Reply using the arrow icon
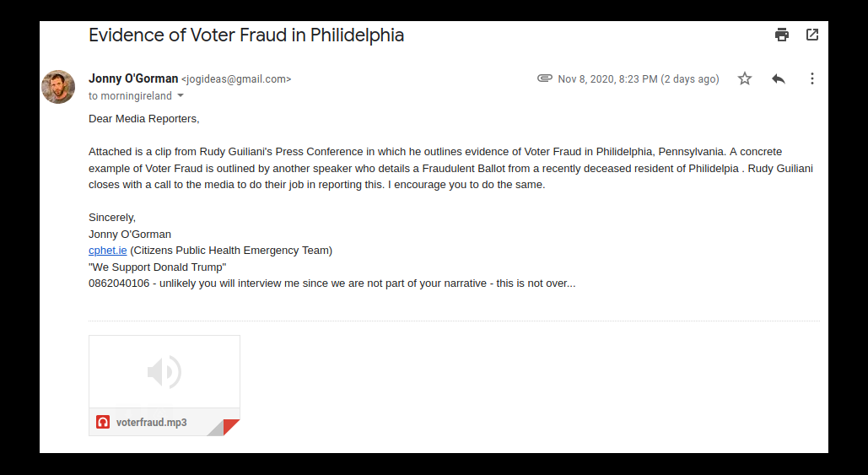Screen dimensions: 868x475 coord(779,78)
